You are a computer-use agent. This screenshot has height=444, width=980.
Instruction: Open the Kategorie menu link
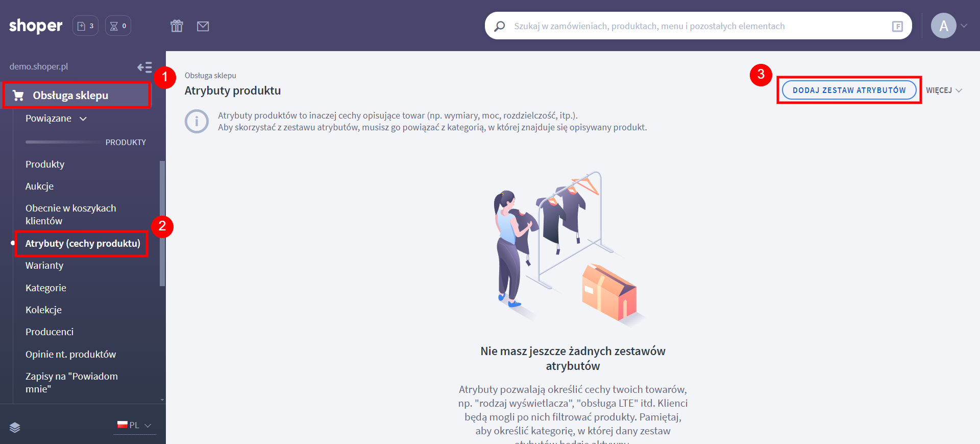(x=46, y=288)
